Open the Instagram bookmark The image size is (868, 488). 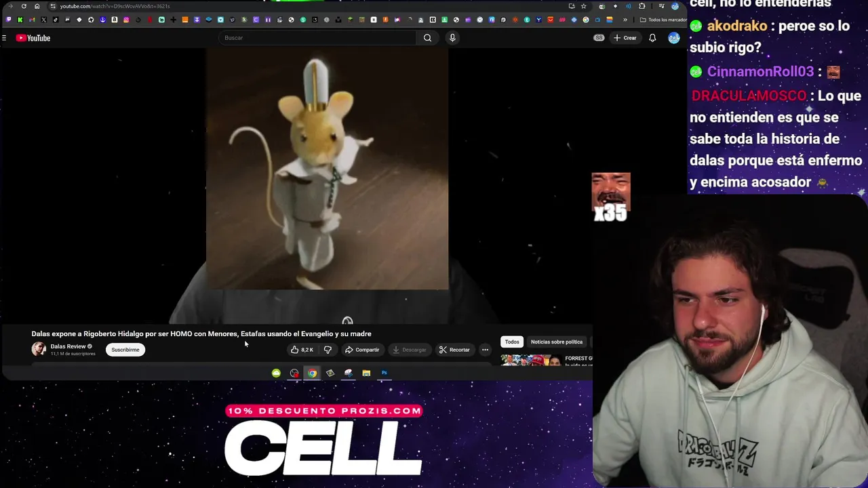pyautogui.click(x=126, y=20)
